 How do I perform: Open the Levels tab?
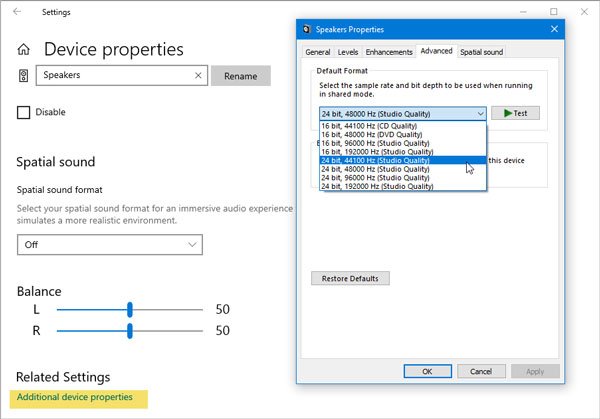[x=348, y=52]
